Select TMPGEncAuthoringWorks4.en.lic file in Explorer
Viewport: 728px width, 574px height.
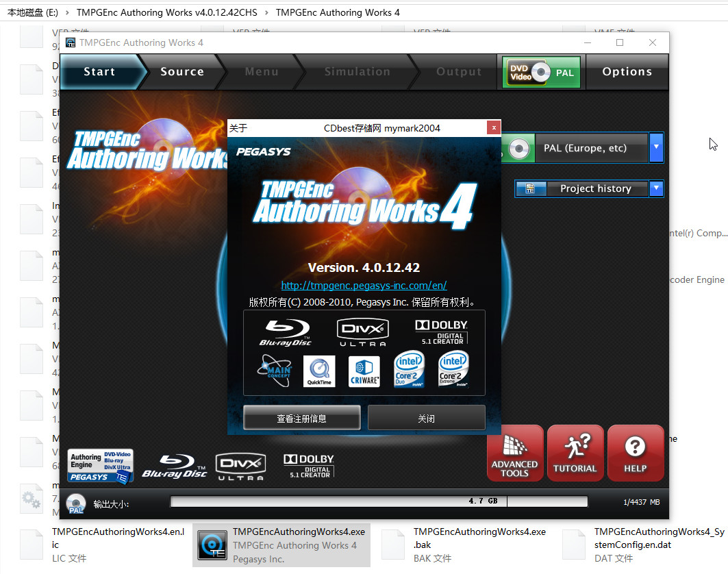[102, 545]
